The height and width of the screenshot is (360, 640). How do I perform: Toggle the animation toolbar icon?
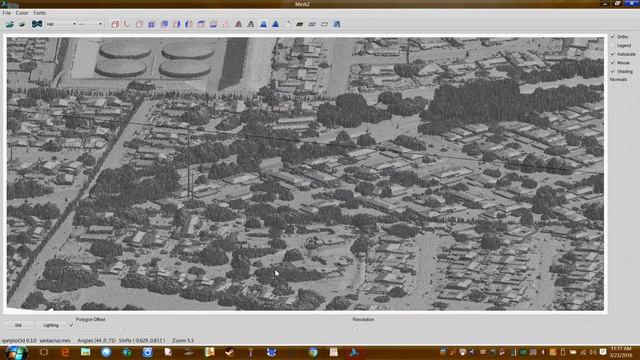(x=37, y=24)
